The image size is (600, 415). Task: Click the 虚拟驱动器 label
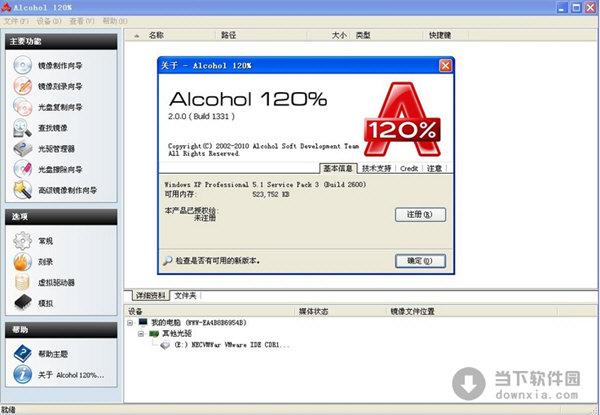coord(56,283)
